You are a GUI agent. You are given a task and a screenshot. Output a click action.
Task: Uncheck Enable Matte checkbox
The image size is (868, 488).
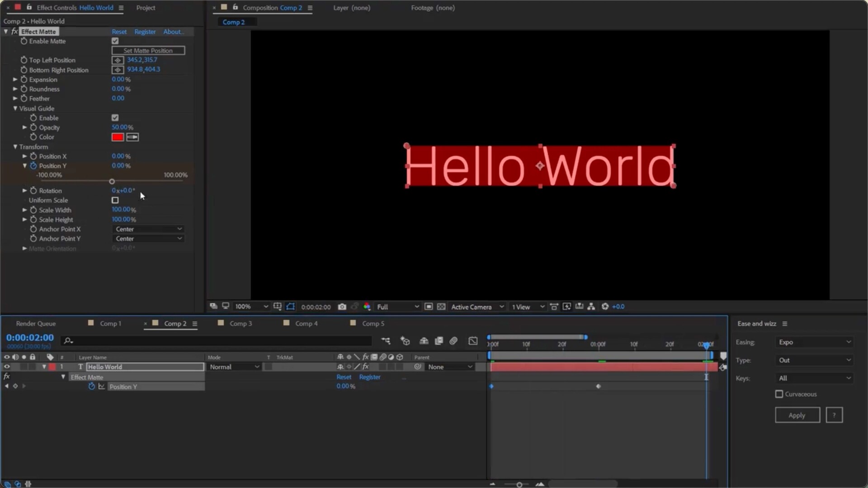(x=115, y=41)
